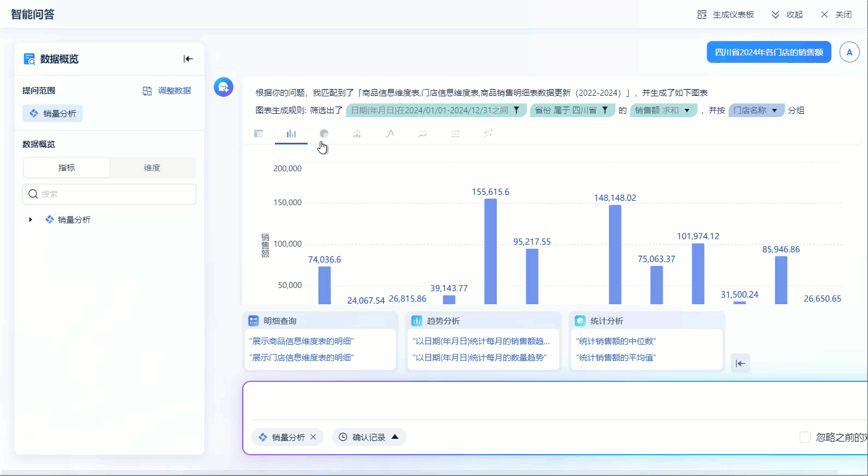Select the bar chart view icon

(291, 133)
